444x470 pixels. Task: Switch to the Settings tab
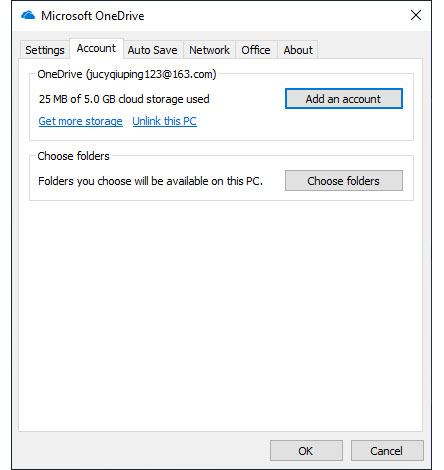pos(45,50)
